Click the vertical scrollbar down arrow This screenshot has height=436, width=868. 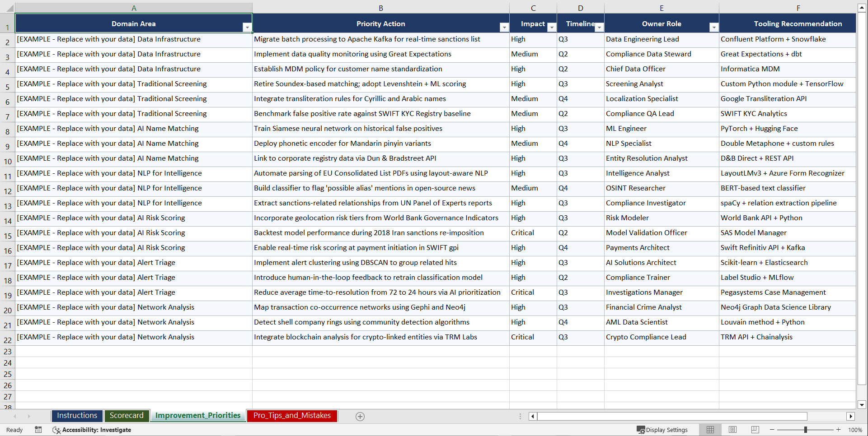(862, 405)
